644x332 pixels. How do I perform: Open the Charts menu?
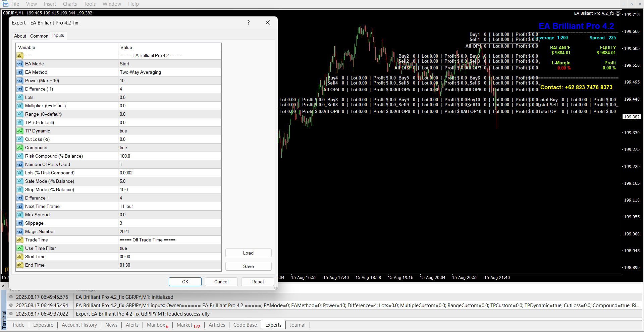[x=70, y=4]
